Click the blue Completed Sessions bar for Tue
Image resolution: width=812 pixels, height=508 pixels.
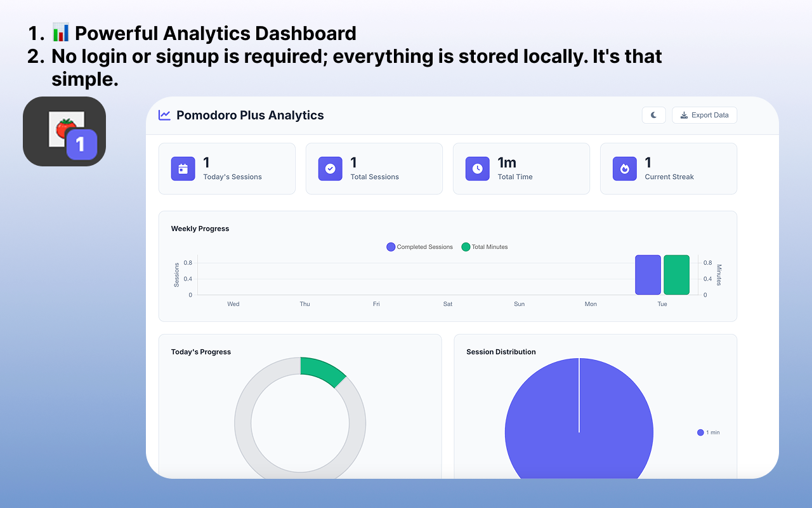pyautogui.click(x=648, y=275)
